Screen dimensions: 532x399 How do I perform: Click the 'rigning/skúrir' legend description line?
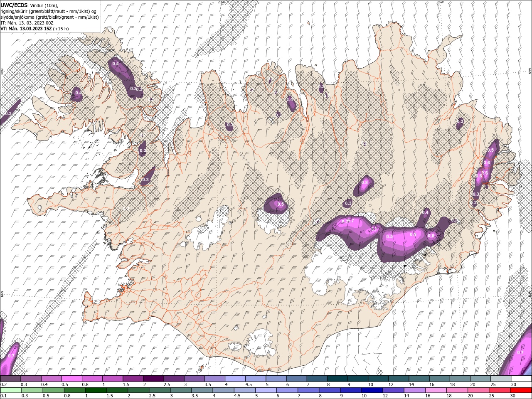click(49, 11)
